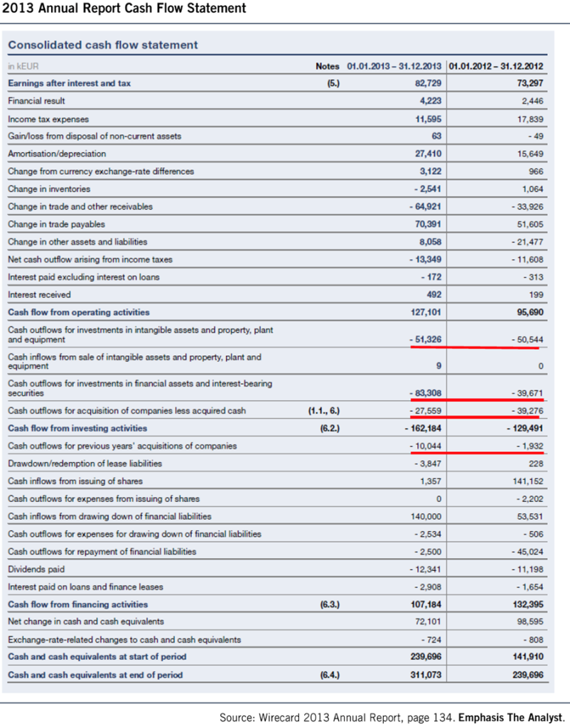
Task: Click the '(6.3.)' note reference
Action: [x=330, y=606]
